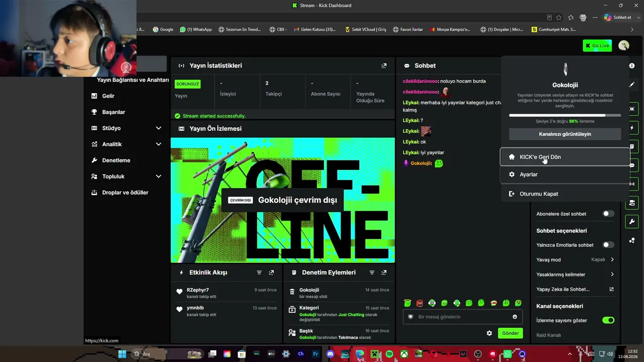
Task: Toggle Yalnızca Emotlarla sohbet switch
Action: (608, 245)
